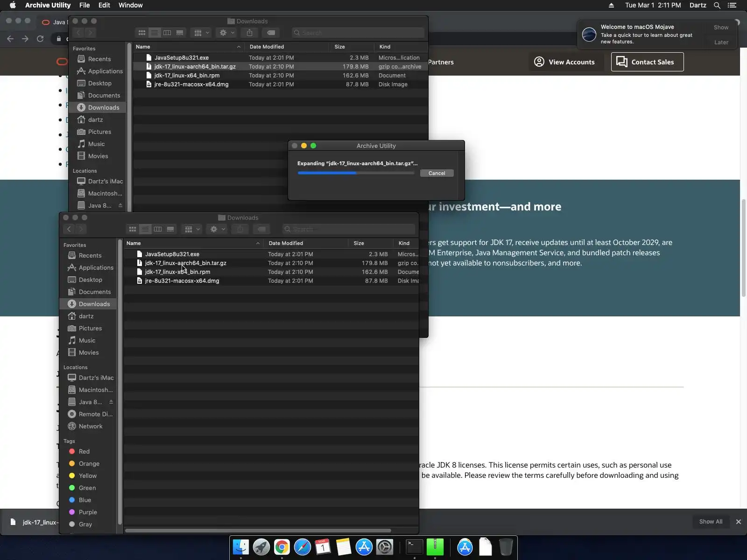Image resolution: width=747 pixels, height=560 pixels.
Task: Open the Dartz user menu
Action: [x=698, y=5]
